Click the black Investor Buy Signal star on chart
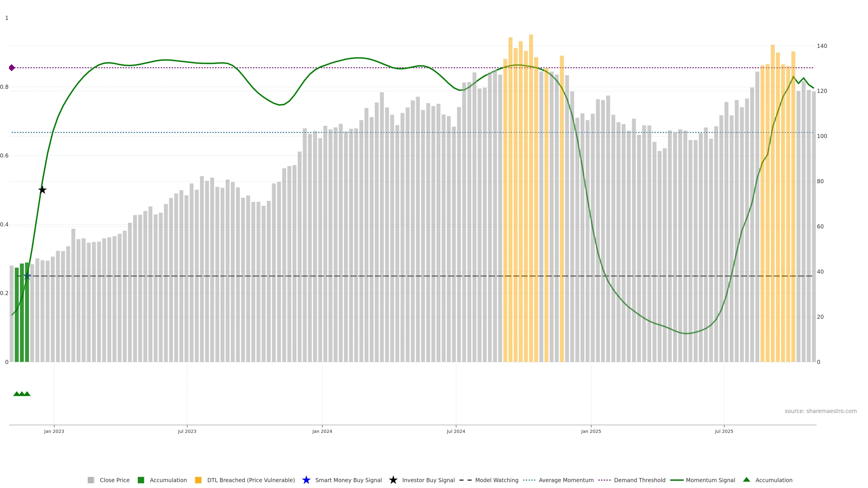 (42, 190)
